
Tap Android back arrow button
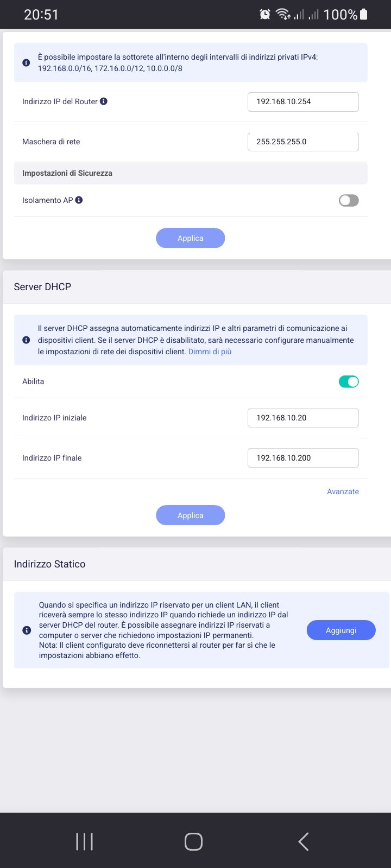[x=304, y=842]
